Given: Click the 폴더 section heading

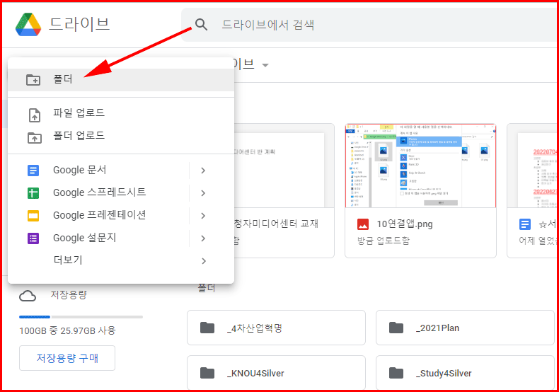Looking at the screenshot, I should pyautogui.click(x=207, y=288).
